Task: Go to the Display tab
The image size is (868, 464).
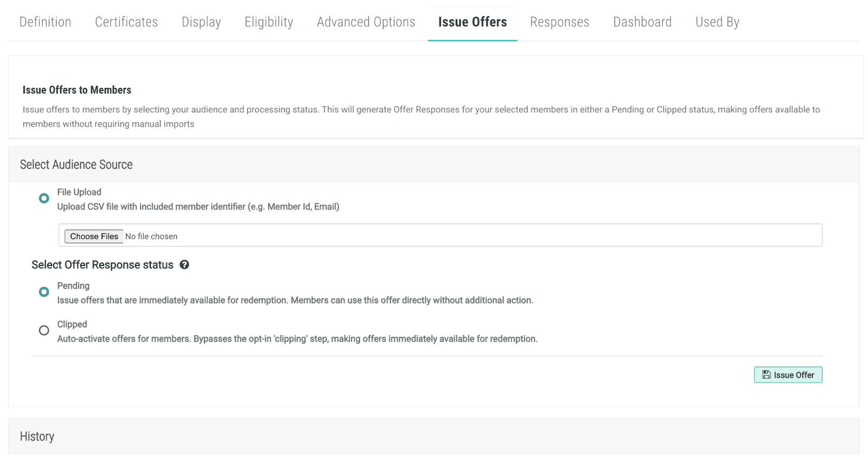Action: pos(201,22)
